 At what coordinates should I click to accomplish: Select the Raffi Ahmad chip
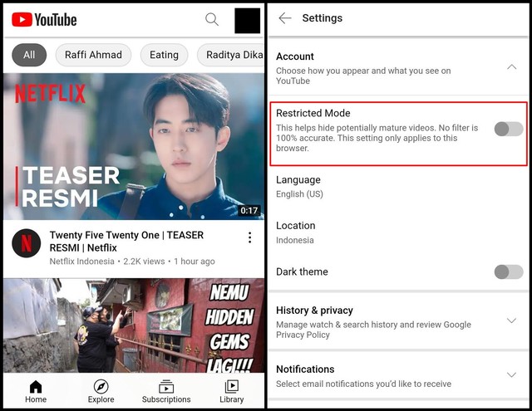click(93, 55)
